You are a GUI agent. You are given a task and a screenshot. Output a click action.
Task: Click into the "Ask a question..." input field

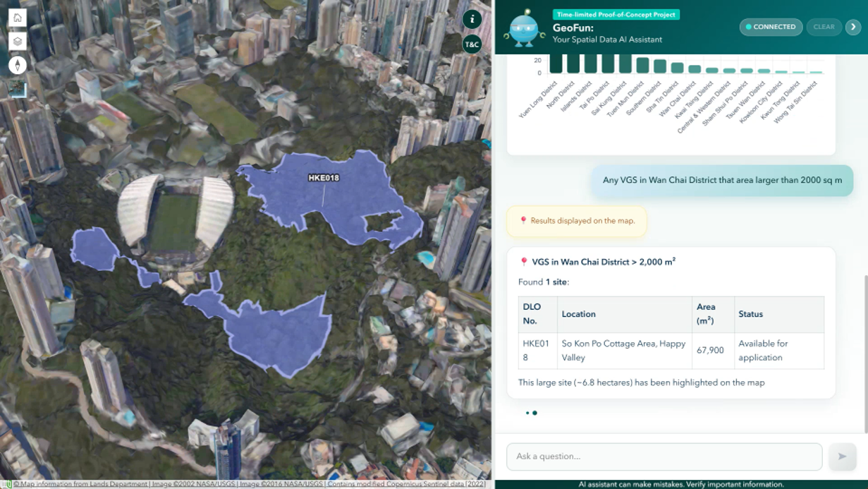664,457
